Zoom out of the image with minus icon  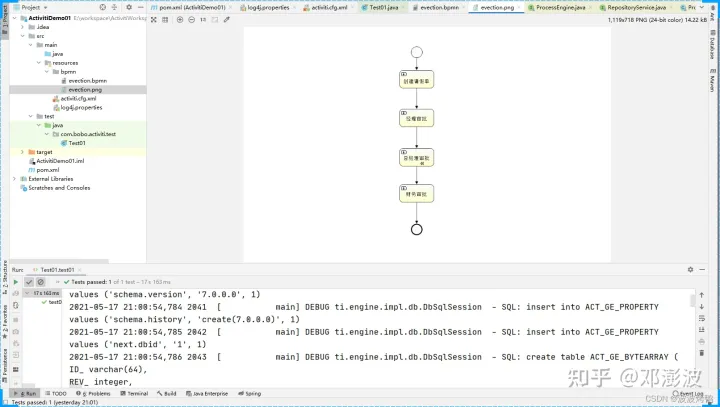[191, 20]
